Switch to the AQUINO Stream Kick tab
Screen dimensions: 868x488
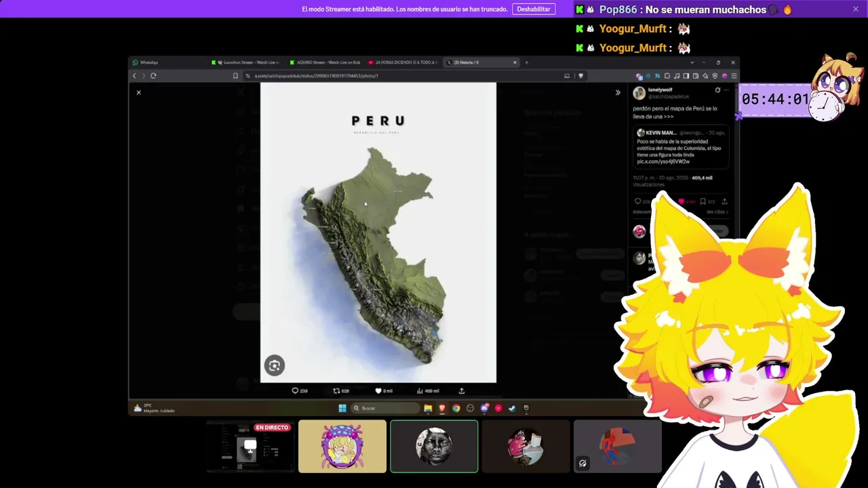326,62
